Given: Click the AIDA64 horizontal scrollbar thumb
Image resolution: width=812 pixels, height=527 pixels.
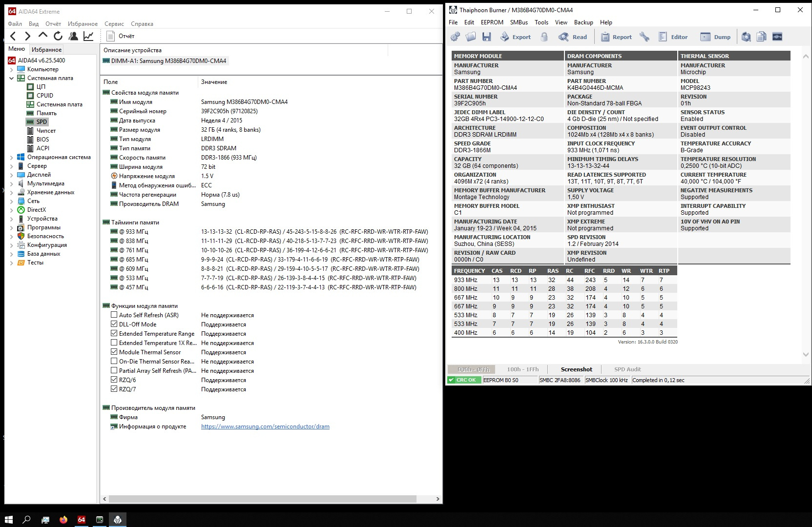Looking at the screenshot, I should pyautogui.click(x=263, y=499).
